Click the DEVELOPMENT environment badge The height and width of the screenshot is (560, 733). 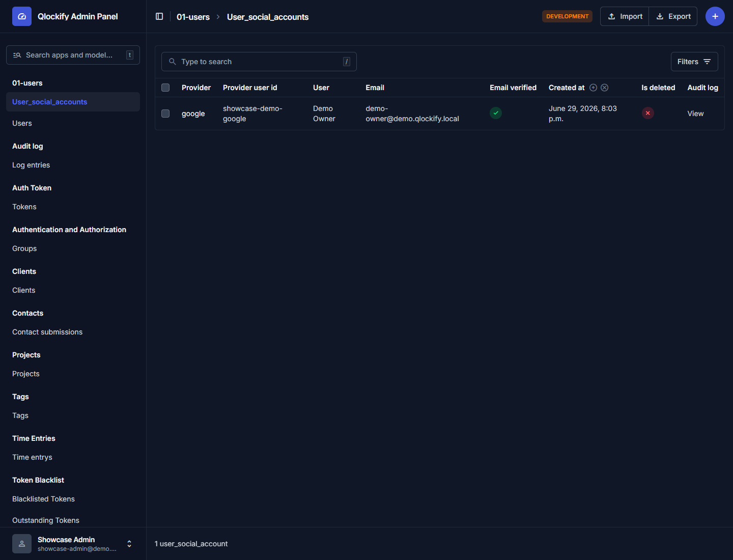click(567, 16)
